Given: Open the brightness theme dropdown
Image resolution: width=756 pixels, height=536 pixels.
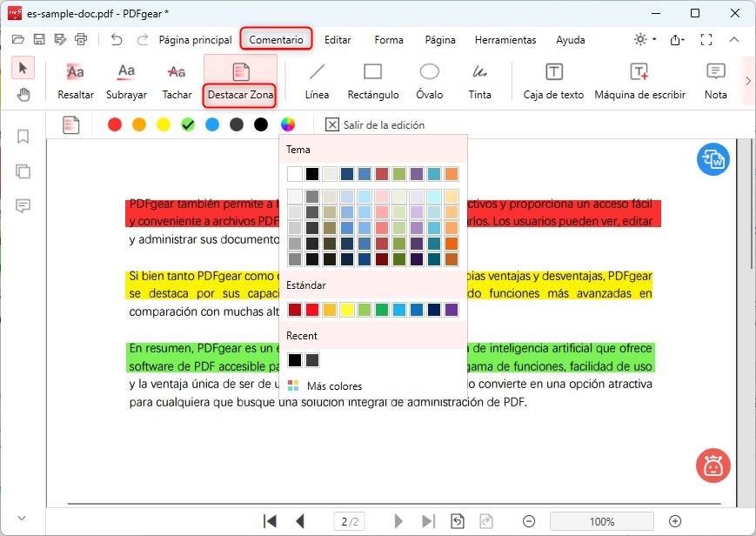Looking at the screenshot, I should click(646, 39).
